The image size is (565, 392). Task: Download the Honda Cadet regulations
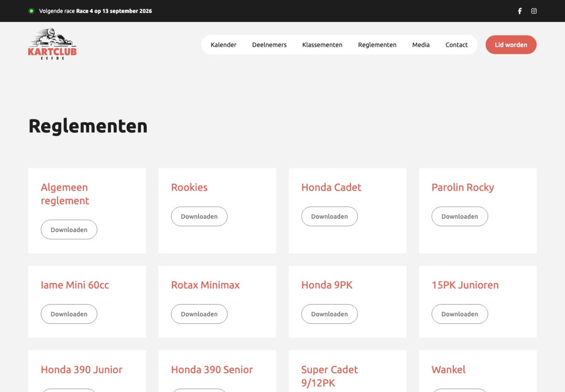click(329, 216)
